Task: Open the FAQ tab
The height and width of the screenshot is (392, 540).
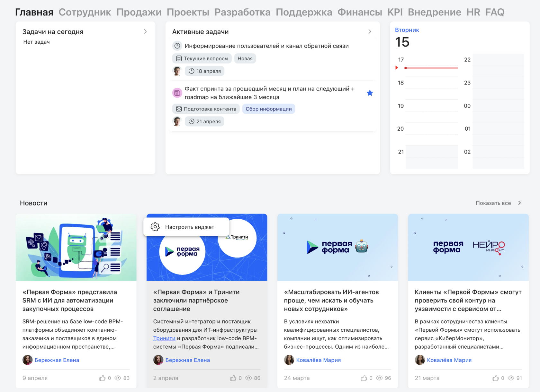Action: point(495,12)
